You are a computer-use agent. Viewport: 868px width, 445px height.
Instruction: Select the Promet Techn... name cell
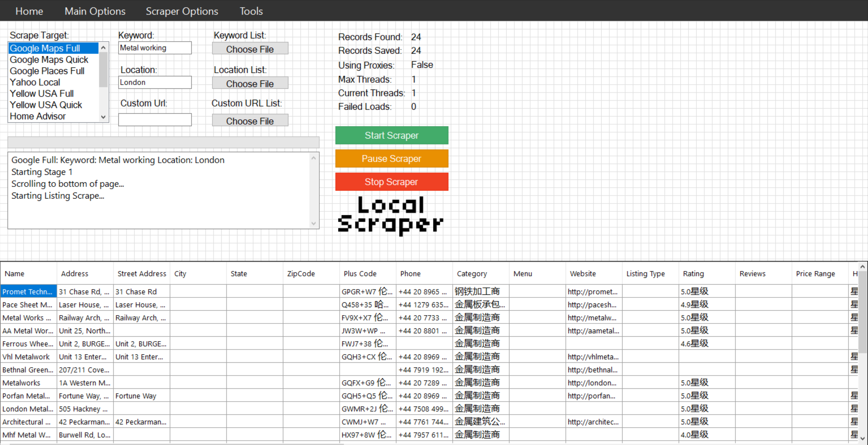(29, 291)
